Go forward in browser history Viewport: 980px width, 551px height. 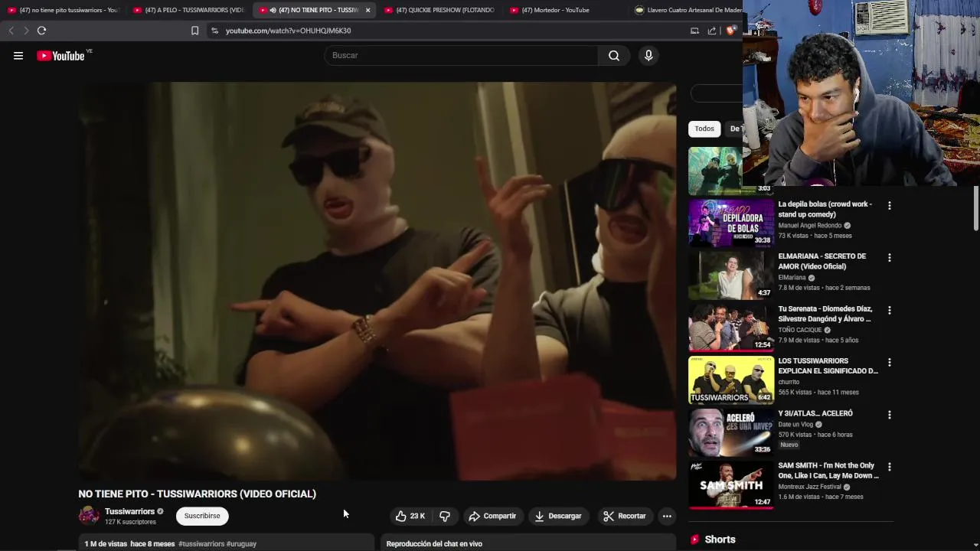(x=25, y=31)
